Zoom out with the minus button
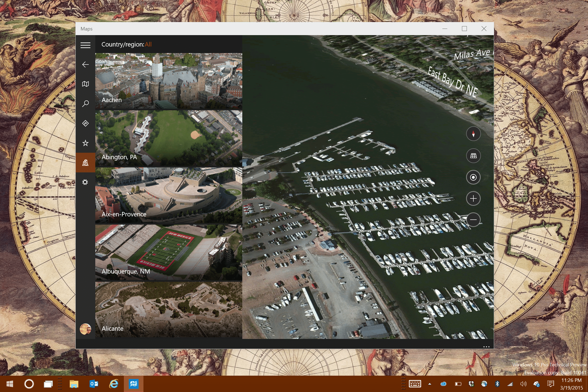The width and height of the screenshot is (588, 392). coord(473,220)
